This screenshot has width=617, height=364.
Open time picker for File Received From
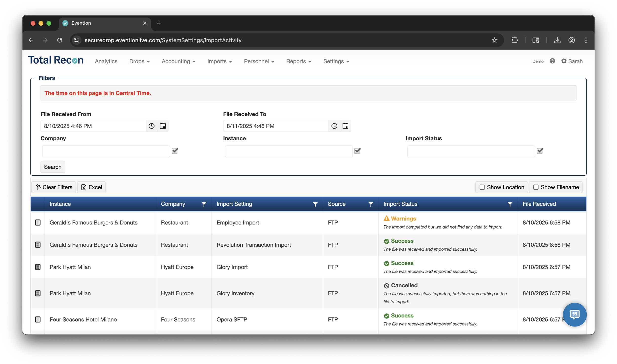[152, 126]
